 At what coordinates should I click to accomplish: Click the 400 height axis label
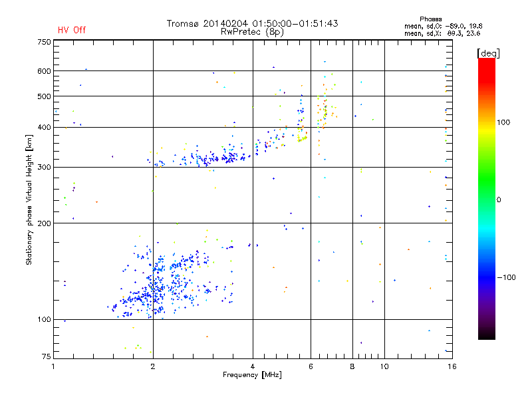coord(44,128)
